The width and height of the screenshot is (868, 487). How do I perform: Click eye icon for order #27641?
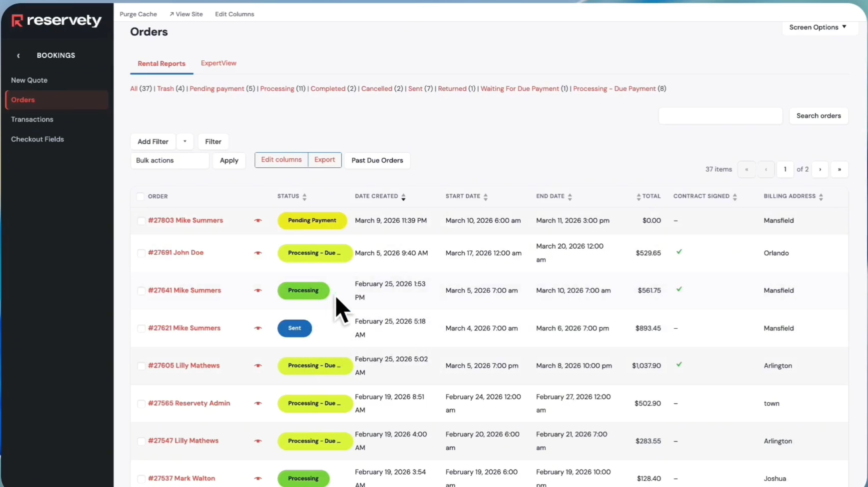tap(258, 290)
